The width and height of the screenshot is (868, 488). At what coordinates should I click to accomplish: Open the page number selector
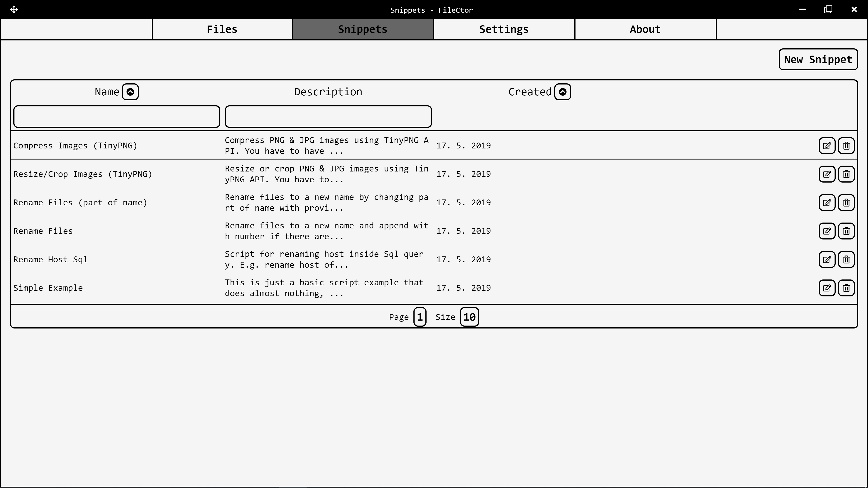(x=420, y=317)
